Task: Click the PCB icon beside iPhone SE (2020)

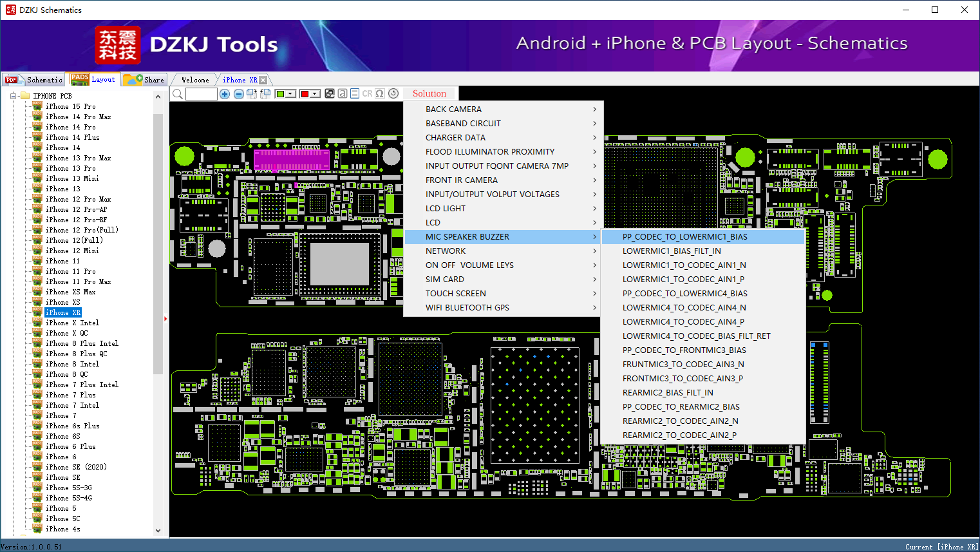Action: click(x=37, y=467)
